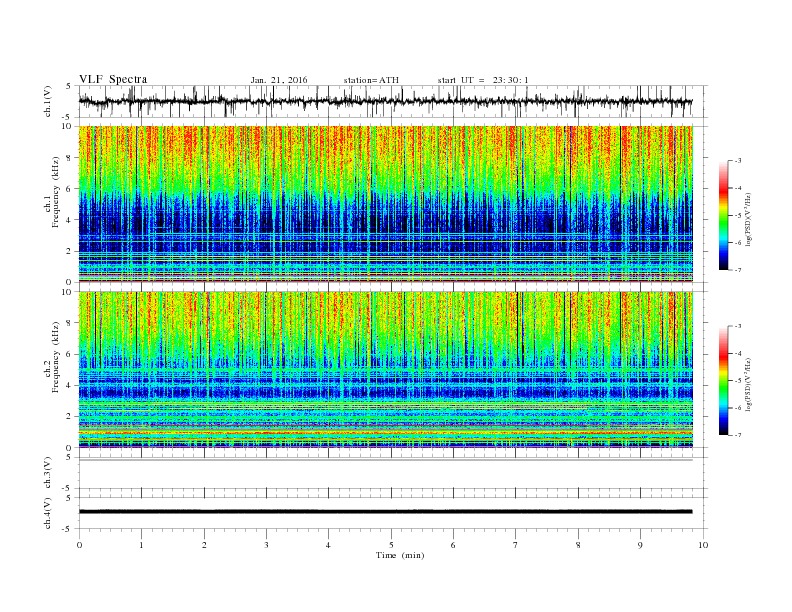
Task: Click the "6" frequency tick of ch.1 spectrogram
Action: (70, 189)
